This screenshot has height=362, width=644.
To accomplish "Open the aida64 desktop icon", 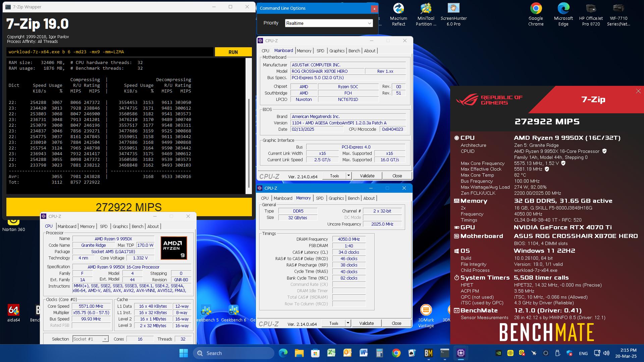I will tap(13, 313).
